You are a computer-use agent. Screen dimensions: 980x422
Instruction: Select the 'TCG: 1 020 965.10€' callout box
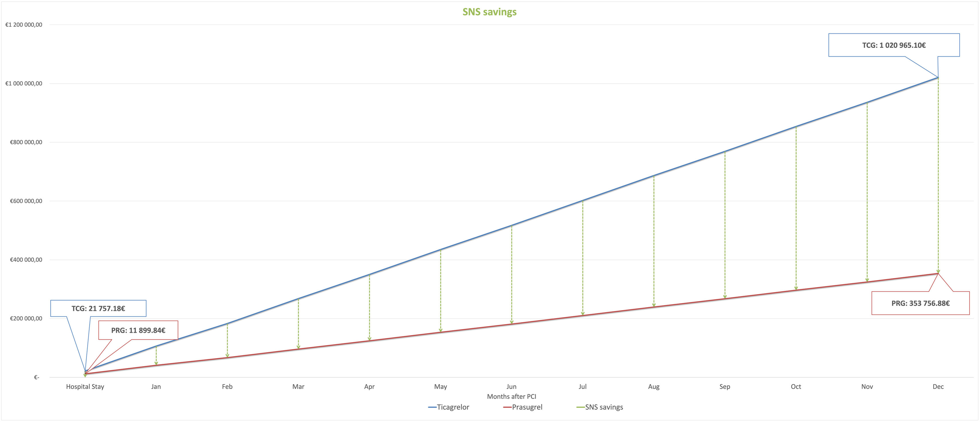tap(894, 45)
